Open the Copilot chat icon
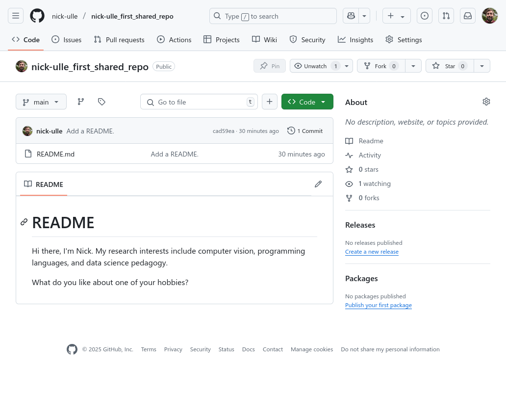Viewport: 506px width, 420px height. [351, 16]
